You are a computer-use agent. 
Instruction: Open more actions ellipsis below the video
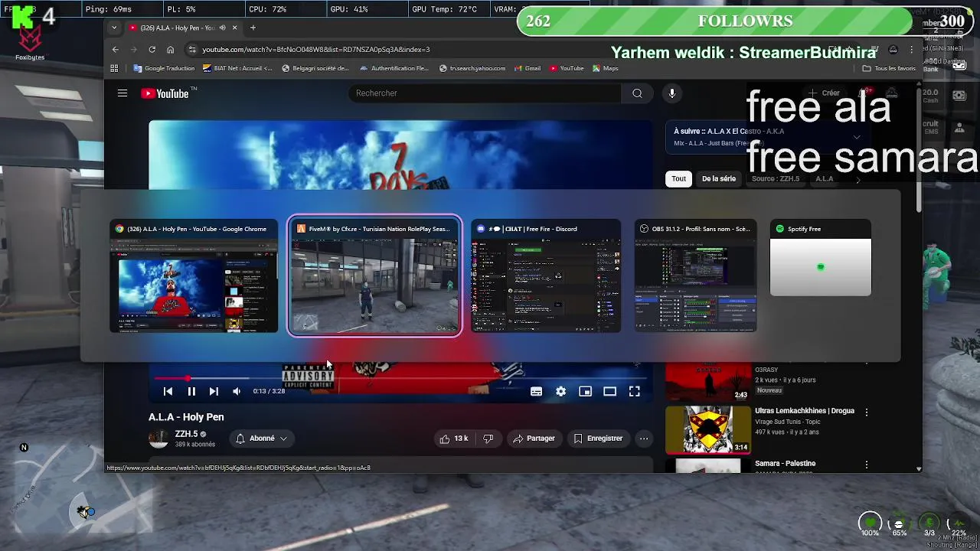(644, 439)
